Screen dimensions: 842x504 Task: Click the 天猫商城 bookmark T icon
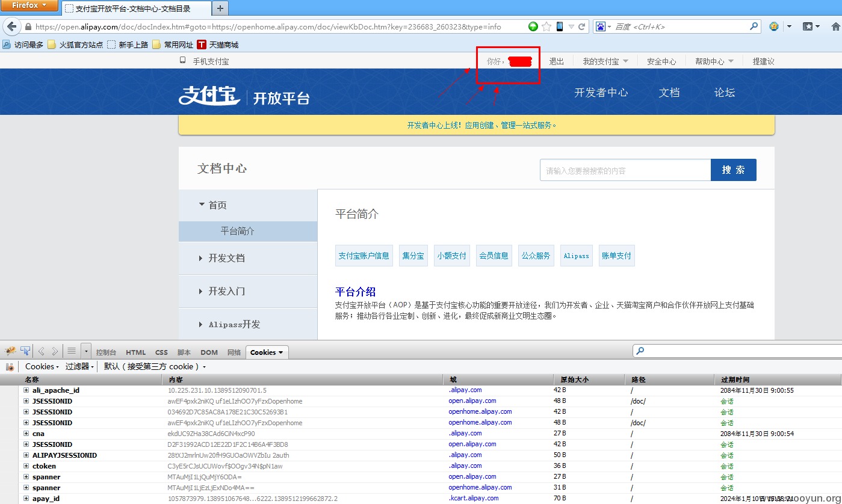click(202, 45)
